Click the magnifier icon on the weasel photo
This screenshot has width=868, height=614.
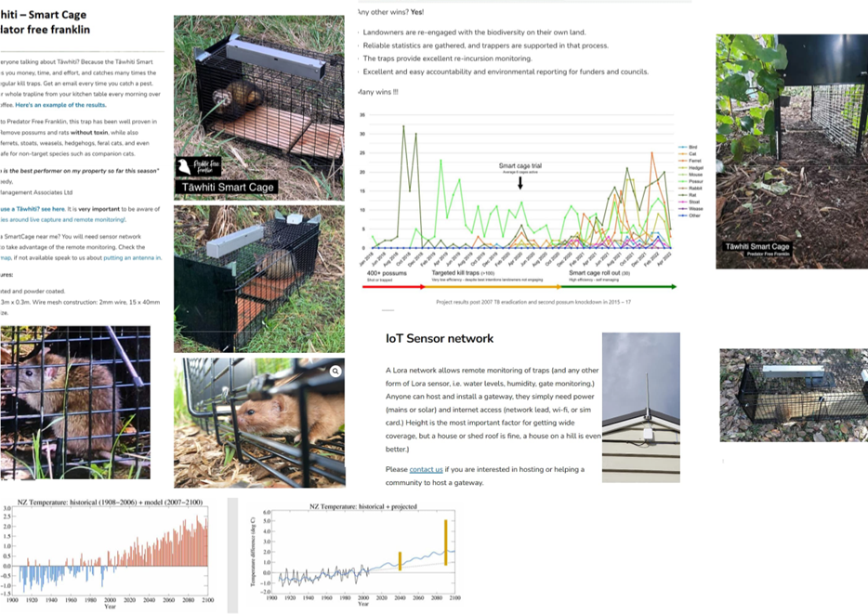(x=335, y=372)
